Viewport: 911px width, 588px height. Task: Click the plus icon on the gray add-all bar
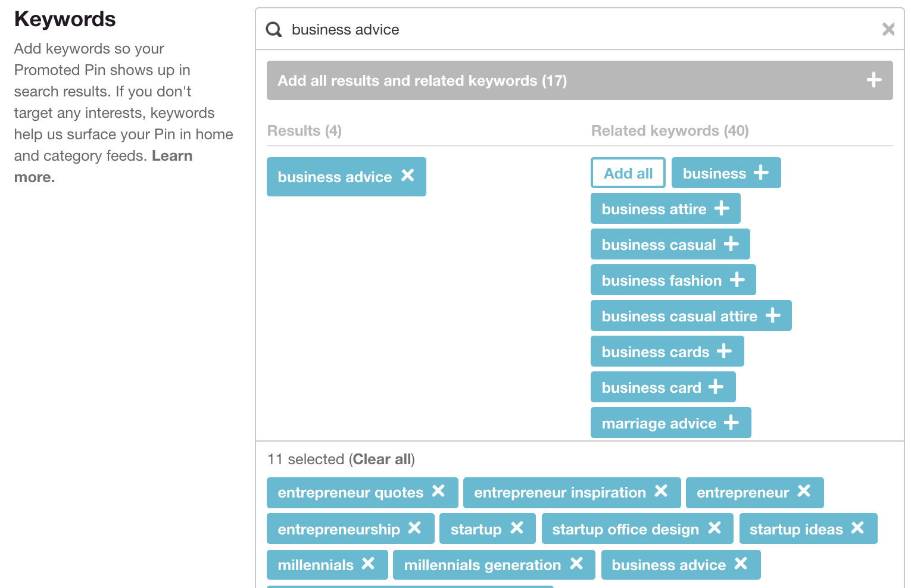point(873,79)
